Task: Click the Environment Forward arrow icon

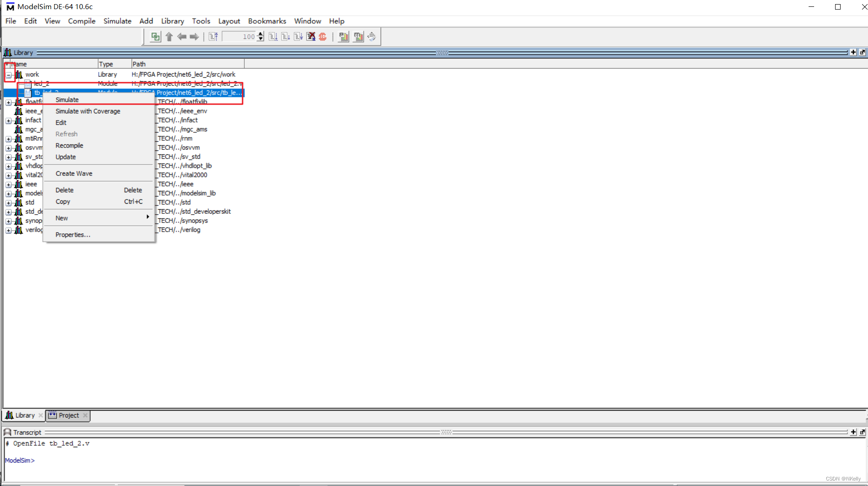Action: point(194,37)
